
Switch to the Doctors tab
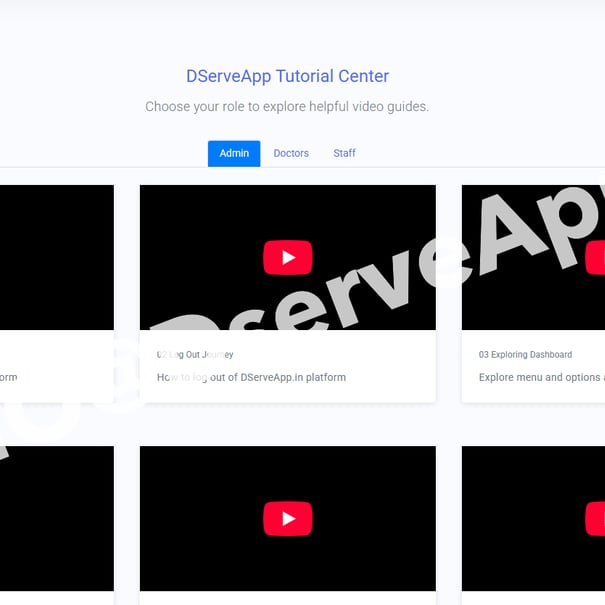tap(291, 154)
